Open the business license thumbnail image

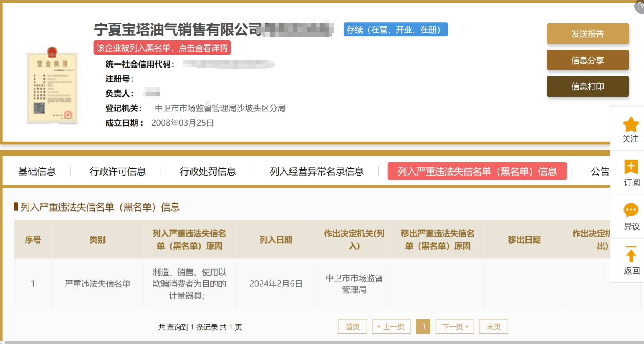pos(52,86)
